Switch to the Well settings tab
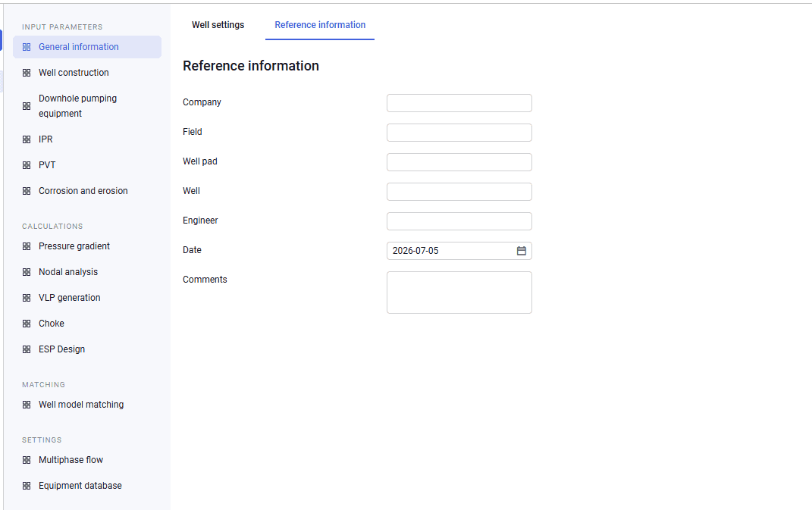812x510 pixels. (x=218, y=25)
